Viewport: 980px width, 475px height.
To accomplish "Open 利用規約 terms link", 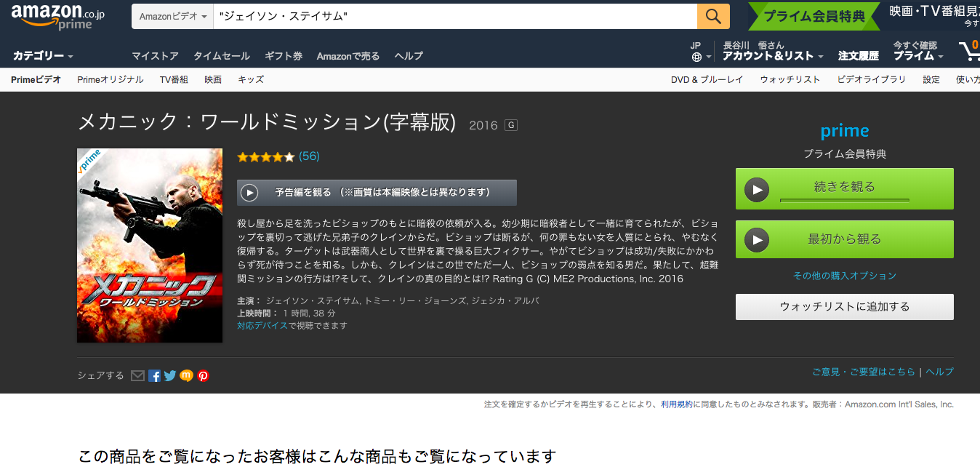I will coord(675,404).
